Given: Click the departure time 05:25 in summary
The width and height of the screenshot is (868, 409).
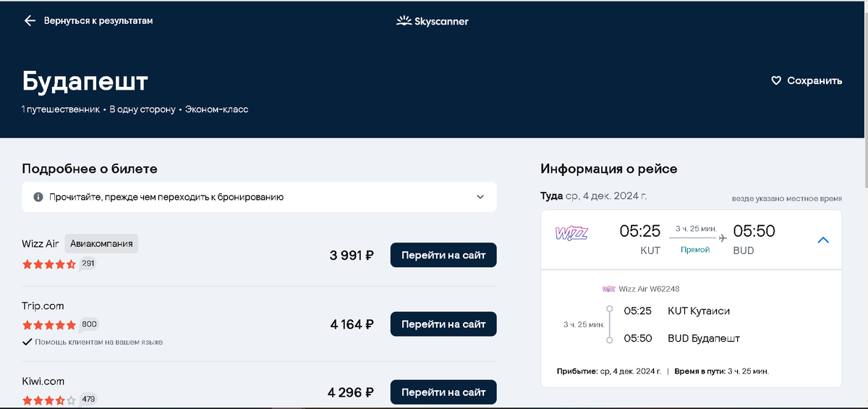Looking at the screenshot, I should click(640, 232).
